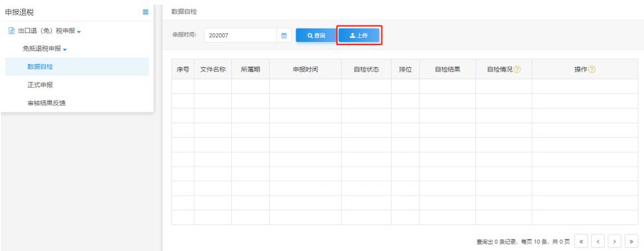Viewport: 644px width, 251px height.
Task: Jump to the last results page
Action: point(631,241)
